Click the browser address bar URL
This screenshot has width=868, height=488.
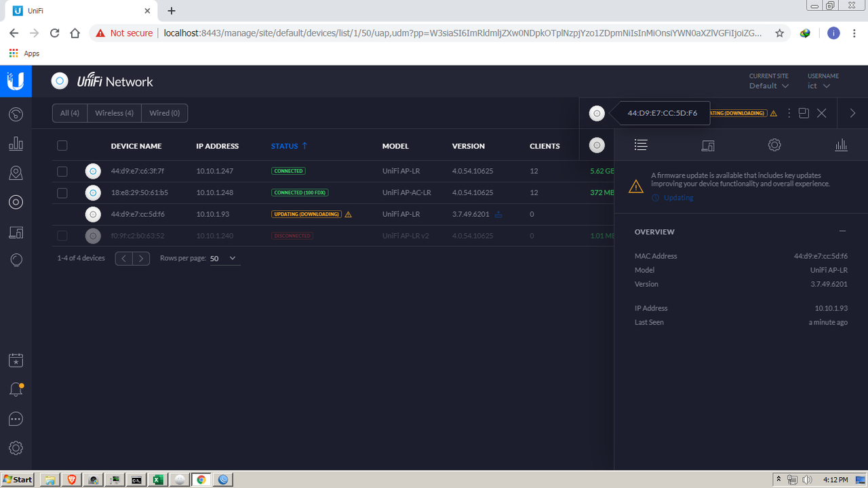point(462,33)
